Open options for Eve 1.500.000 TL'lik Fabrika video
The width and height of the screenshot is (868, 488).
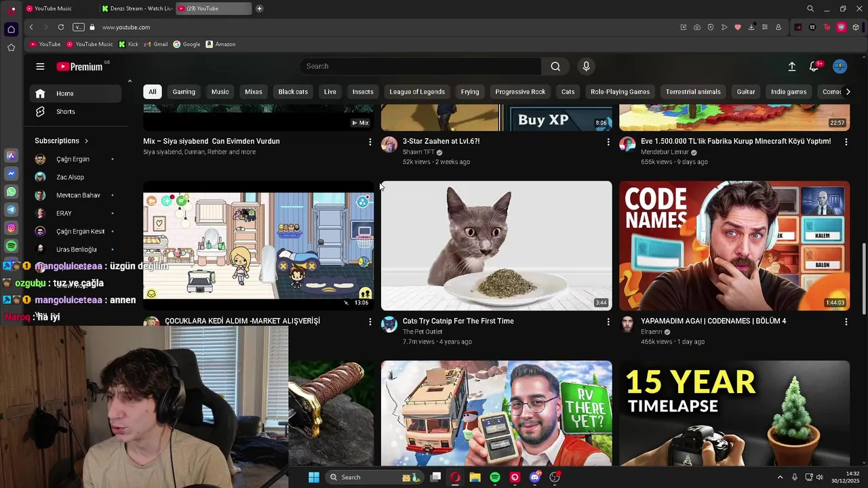(846, 142)
